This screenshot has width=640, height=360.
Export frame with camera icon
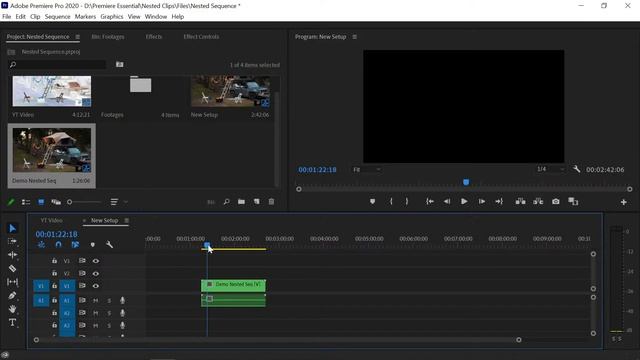pos(556,202)
